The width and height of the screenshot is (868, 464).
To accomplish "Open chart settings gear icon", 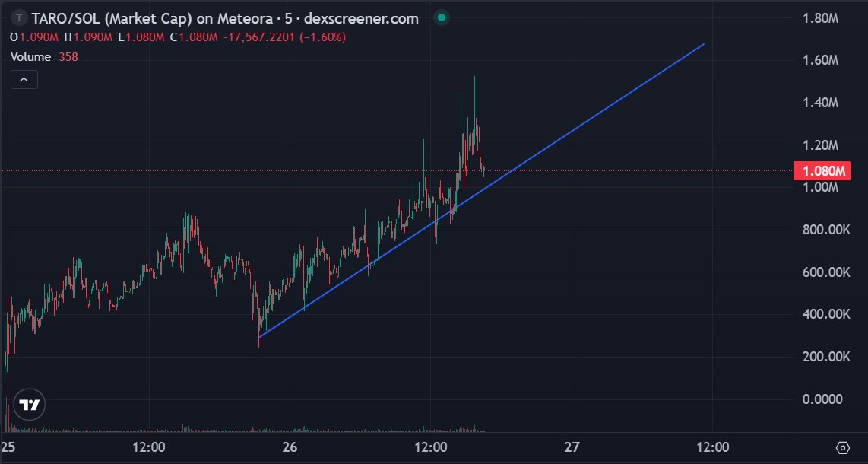I will pyautogui.click(x=842, y=447).
